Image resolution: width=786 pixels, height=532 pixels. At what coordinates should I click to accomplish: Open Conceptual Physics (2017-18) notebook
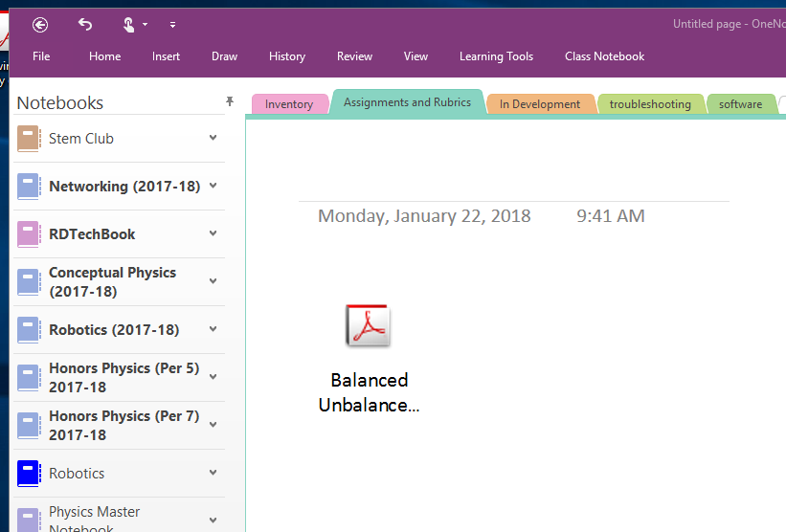tap(120, 282)
